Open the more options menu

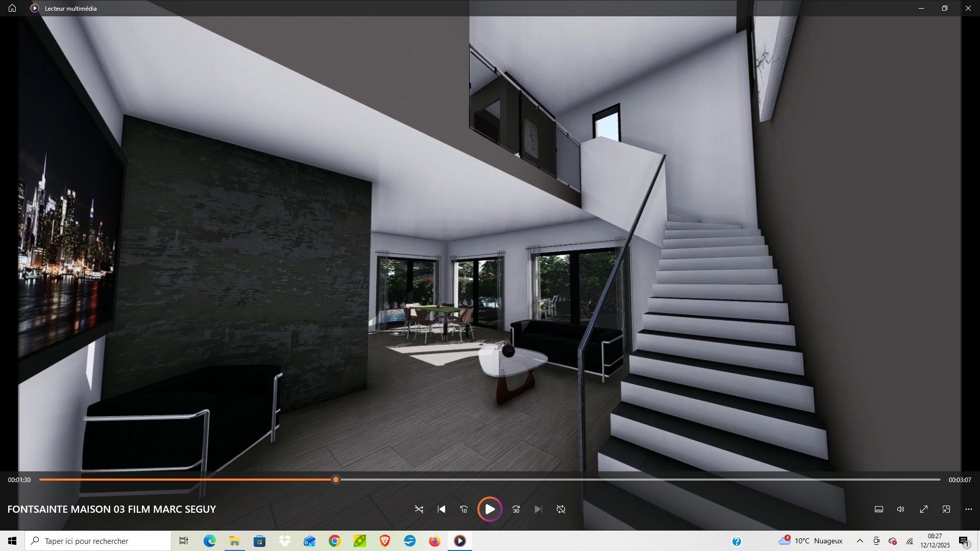969,509
